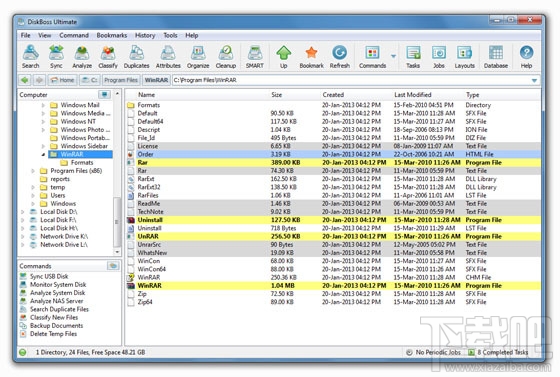Open the Search tool in toolbar
560x377 pixels.
tap(30, 57)
